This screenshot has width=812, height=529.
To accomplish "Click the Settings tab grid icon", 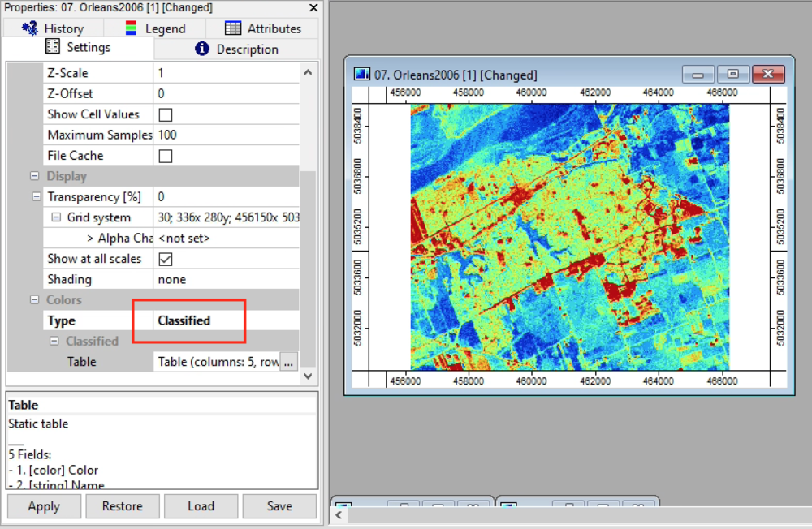I will coord(54,47).
